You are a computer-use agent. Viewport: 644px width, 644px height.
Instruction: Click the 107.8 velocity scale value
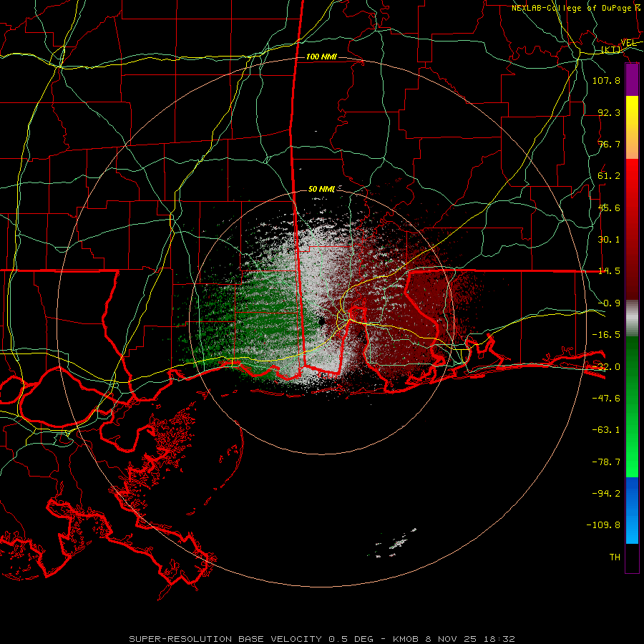606,80
